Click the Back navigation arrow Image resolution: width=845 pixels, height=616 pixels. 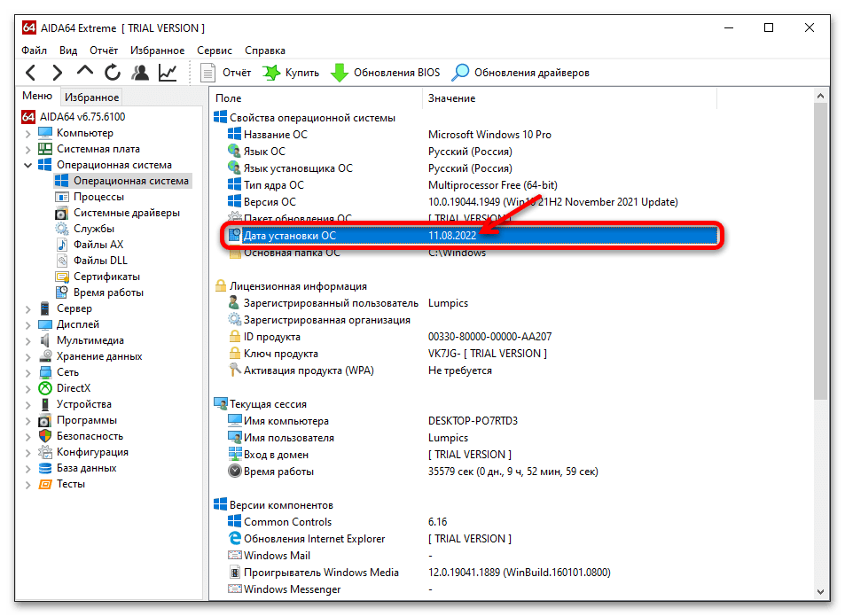(x=31, y=72)
